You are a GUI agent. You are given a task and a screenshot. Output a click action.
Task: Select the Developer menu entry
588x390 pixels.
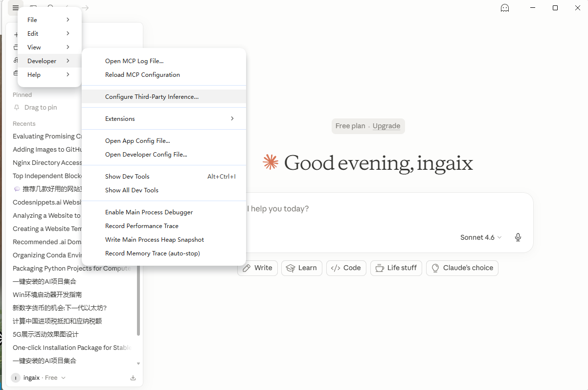point(49,61)
